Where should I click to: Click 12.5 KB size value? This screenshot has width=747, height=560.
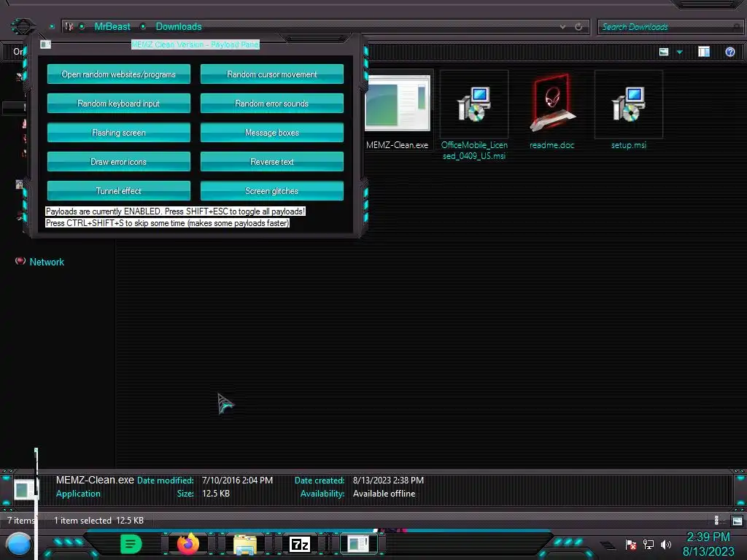pyautogui.click(x=216, y=494)
